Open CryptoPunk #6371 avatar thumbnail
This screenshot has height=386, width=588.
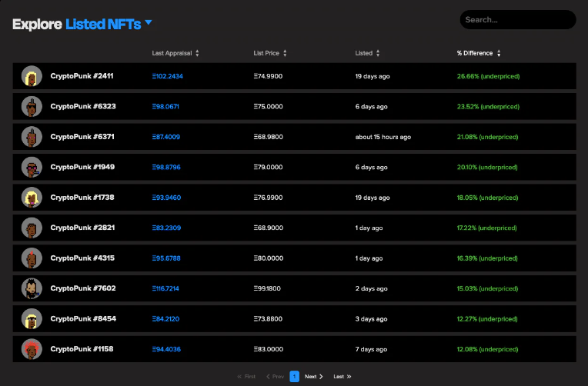point(32,137)
